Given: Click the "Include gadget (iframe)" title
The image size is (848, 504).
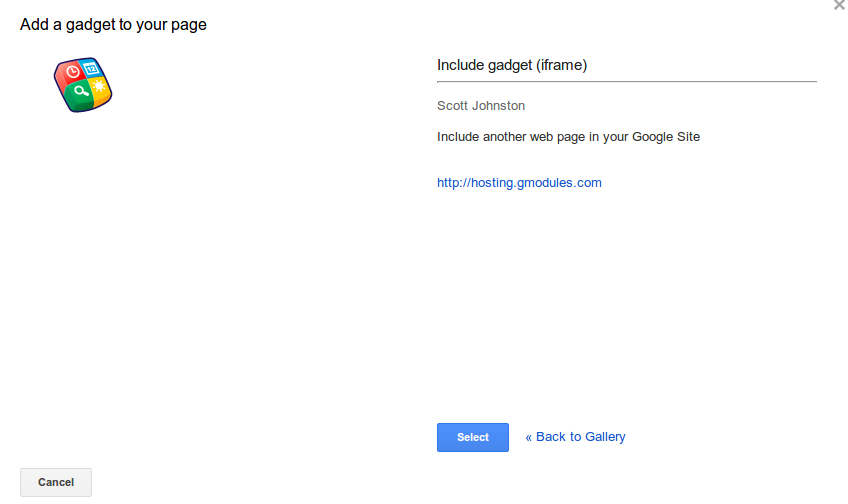Looking at the screenshot, I should point(511,66).
